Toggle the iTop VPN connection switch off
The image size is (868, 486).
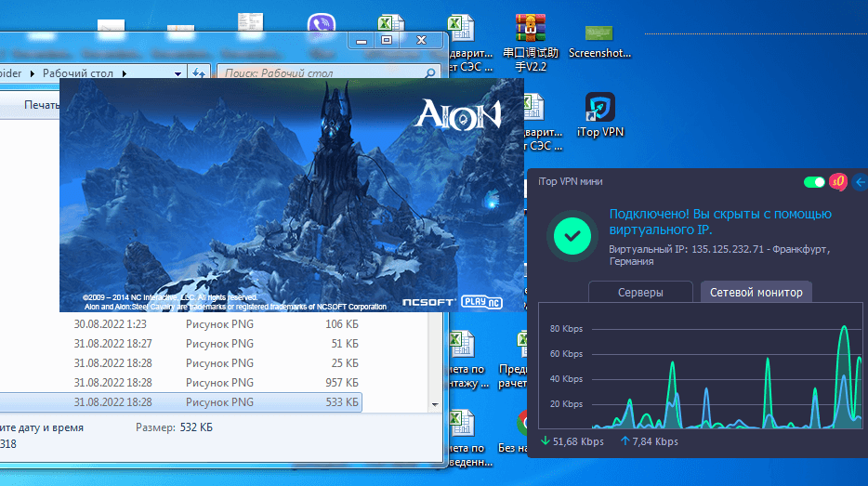pyautogui.click(x=815, y=182)
